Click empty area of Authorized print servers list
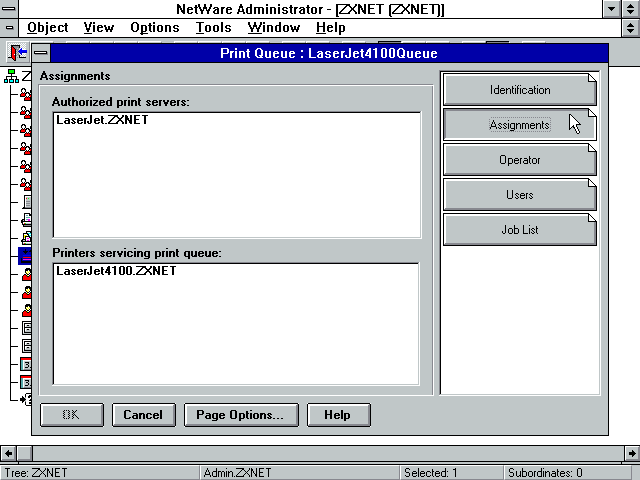The width and height of the screenshot is (640, 480). coord(237,184)
